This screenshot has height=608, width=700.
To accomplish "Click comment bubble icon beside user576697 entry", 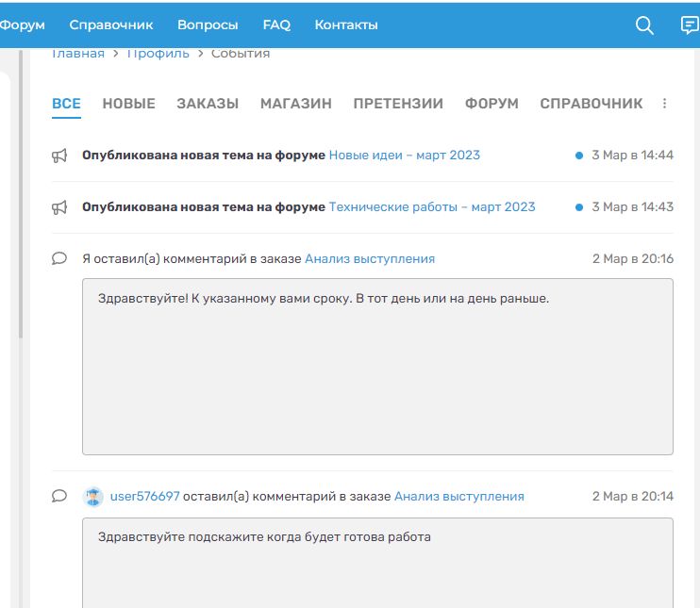I will click(x=59, y=496).
